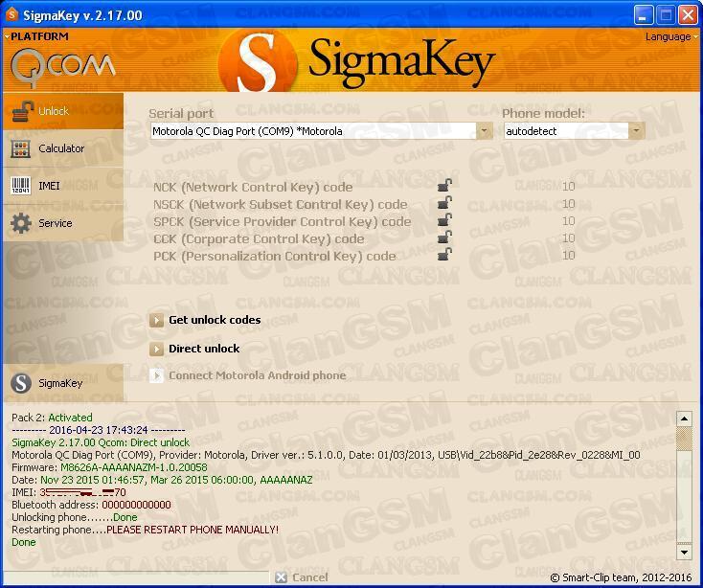Click the NSCK code padlock icon

[x=444, y=203]
